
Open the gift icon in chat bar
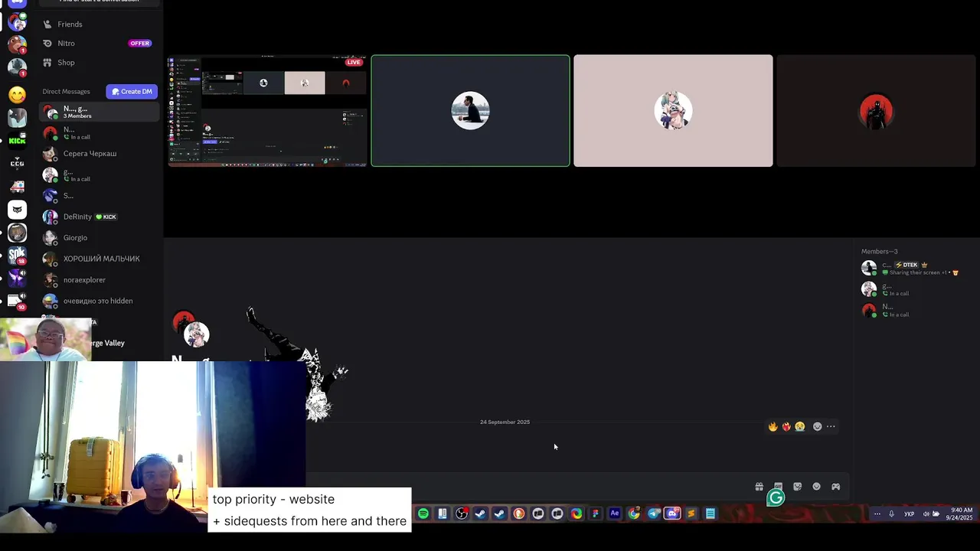[x=759, y=487]
